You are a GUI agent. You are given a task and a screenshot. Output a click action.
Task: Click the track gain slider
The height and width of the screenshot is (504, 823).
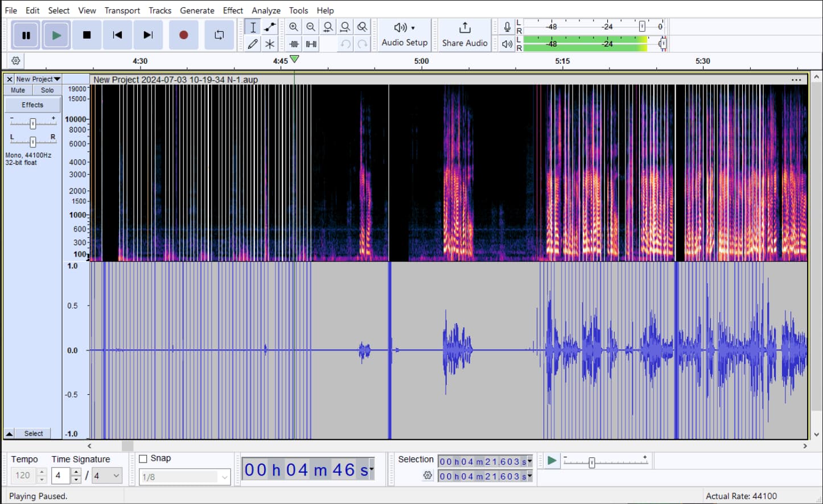point(33,123)
